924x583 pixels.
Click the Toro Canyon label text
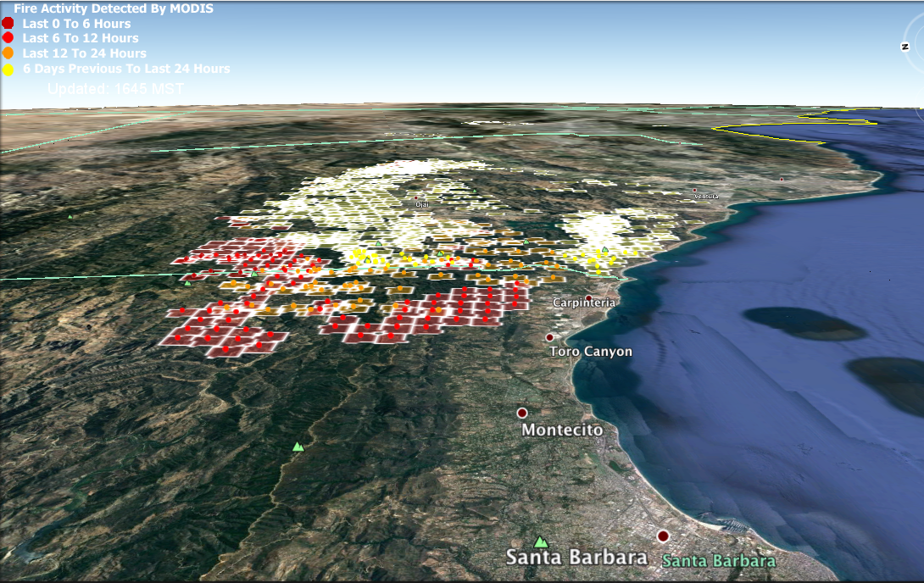(591, 352)
